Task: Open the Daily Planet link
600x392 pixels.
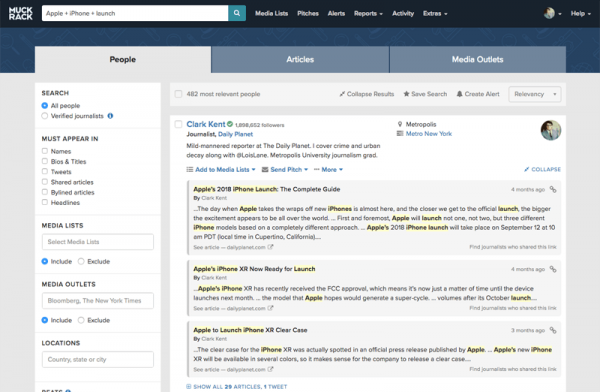Action: pyautogui.click(x=235, y=134)
